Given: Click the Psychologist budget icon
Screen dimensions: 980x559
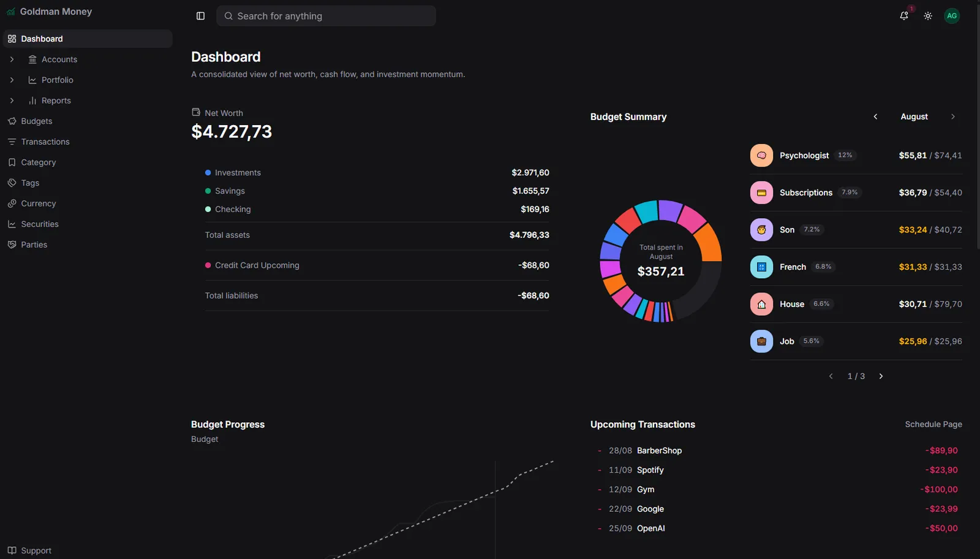Looking at the screenshot, I should [x=761, y=156].
